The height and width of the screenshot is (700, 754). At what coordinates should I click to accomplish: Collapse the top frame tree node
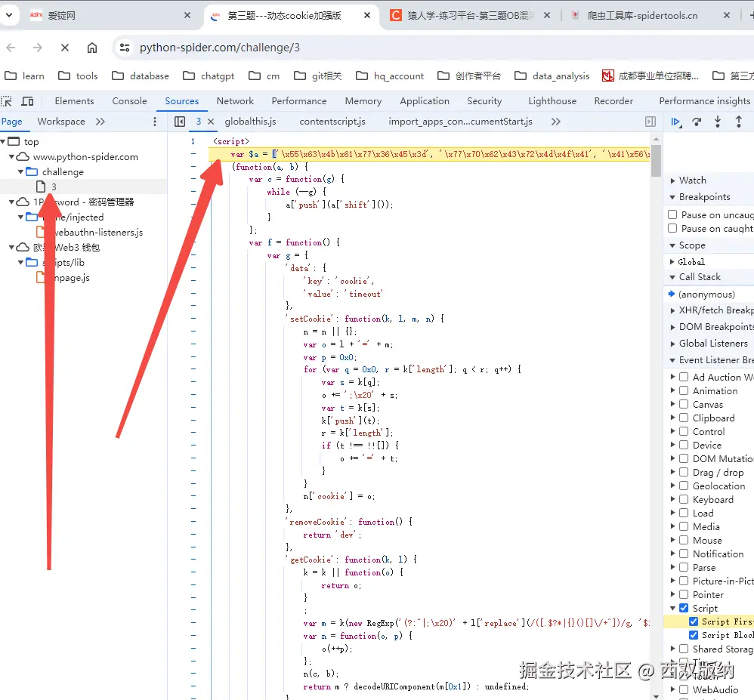pos(3,141)
